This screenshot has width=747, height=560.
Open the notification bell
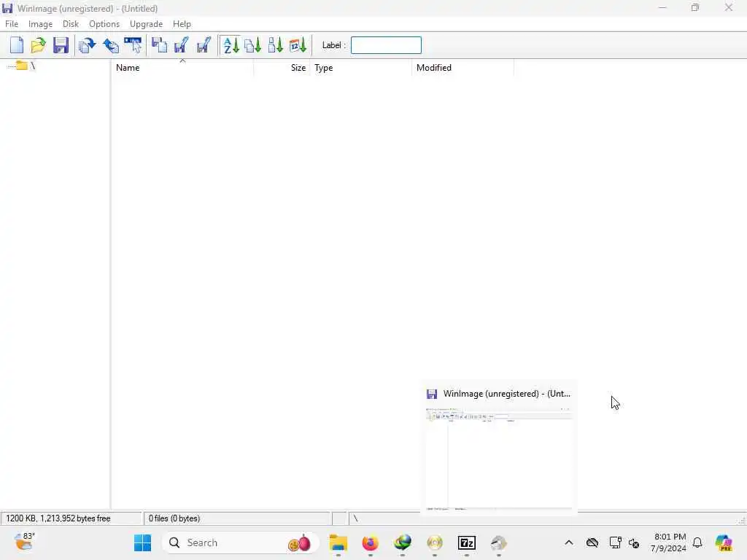(x=697, y=542)
